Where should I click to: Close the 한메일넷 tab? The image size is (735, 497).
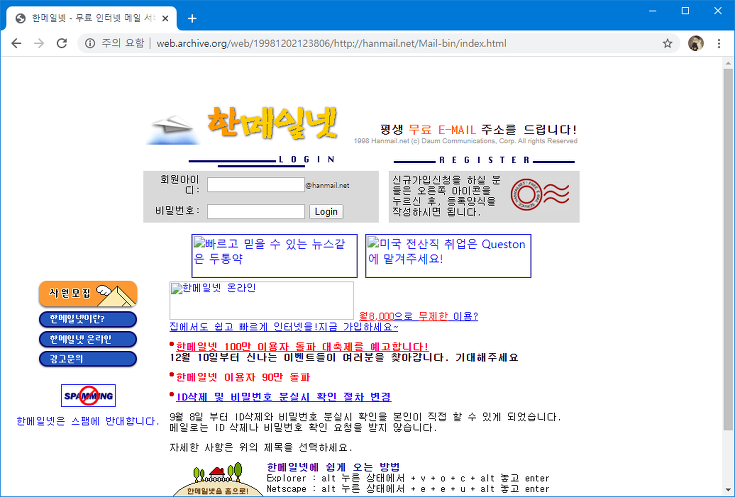[165, 19]
